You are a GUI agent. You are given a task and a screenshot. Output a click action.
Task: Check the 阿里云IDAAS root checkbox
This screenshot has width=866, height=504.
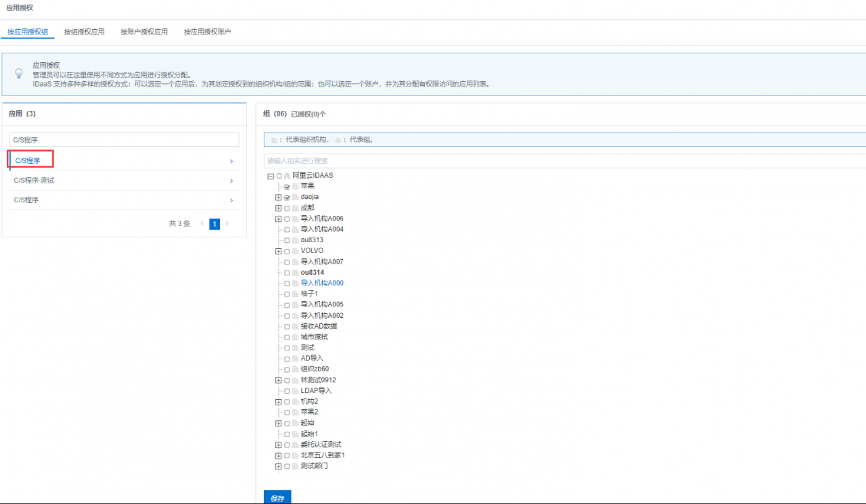coord(279,176)
